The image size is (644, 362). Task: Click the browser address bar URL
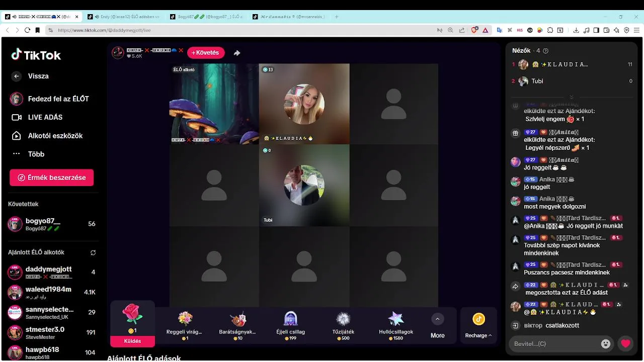(x=104, y=30)
